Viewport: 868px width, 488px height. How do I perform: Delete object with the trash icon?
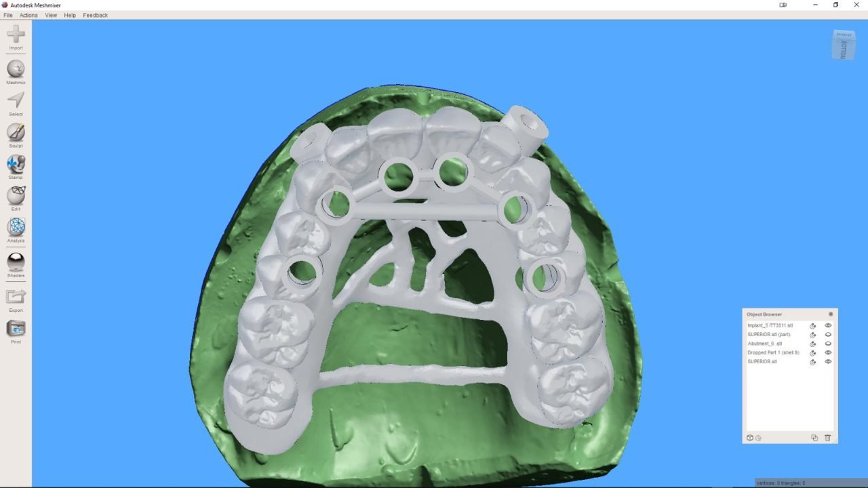pyautogui.click(x=827, y=438)
